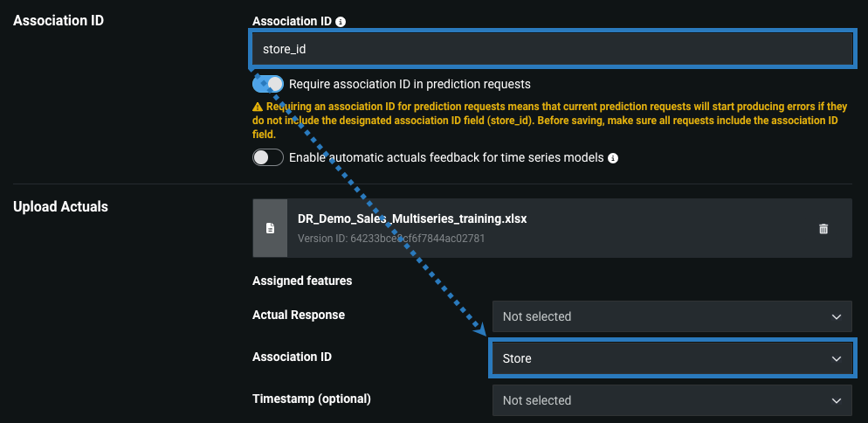Click the Timestamp (optional) field label

(x=312, y=399)
